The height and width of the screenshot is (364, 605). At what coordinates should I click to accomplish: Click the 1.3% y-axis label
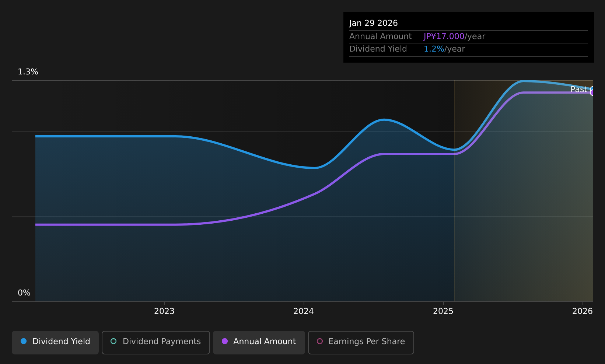pyautogui.click(x=28, y=72)
